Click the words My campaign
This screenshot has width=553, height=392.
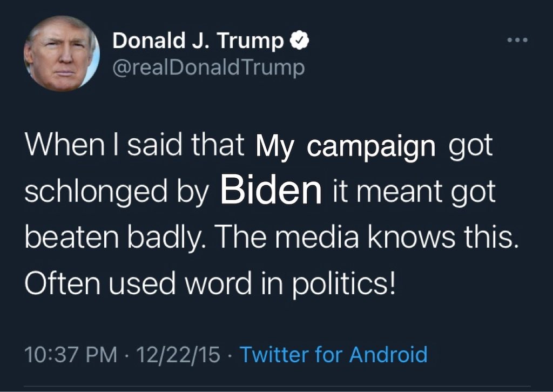click(x=345, y=147)
